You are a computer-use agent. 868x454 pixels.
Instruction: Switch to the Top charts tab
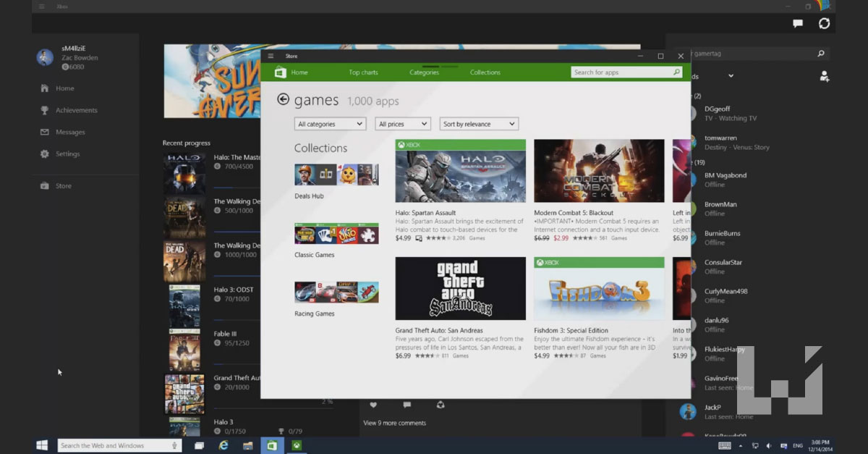363,72
